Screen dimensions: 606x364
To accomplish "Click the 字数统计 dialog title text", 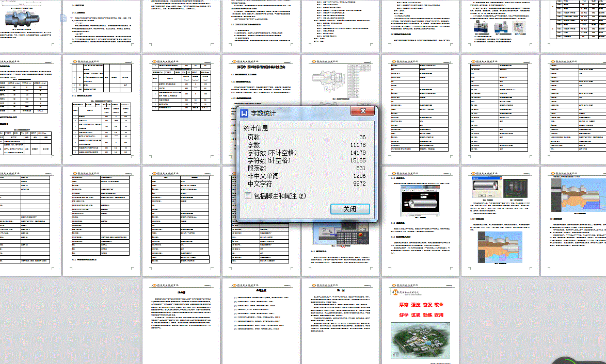I will (264, 113).
